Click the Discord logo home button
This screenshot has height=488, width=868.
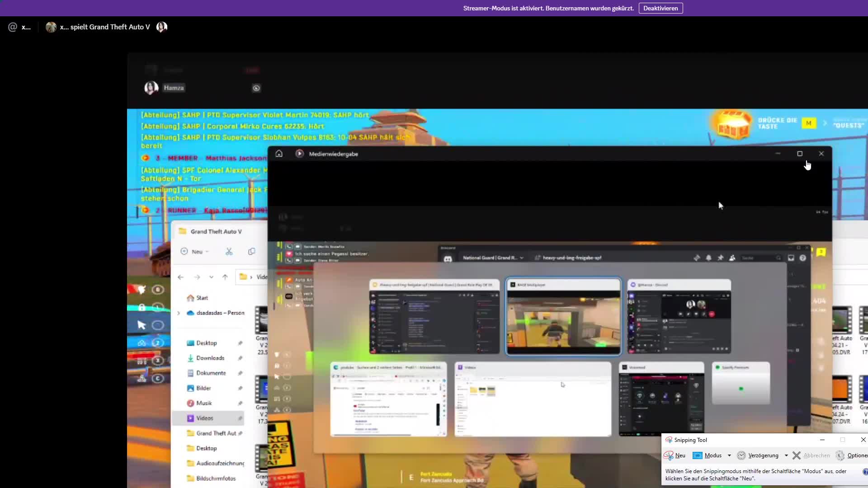(x=448, y=259)
